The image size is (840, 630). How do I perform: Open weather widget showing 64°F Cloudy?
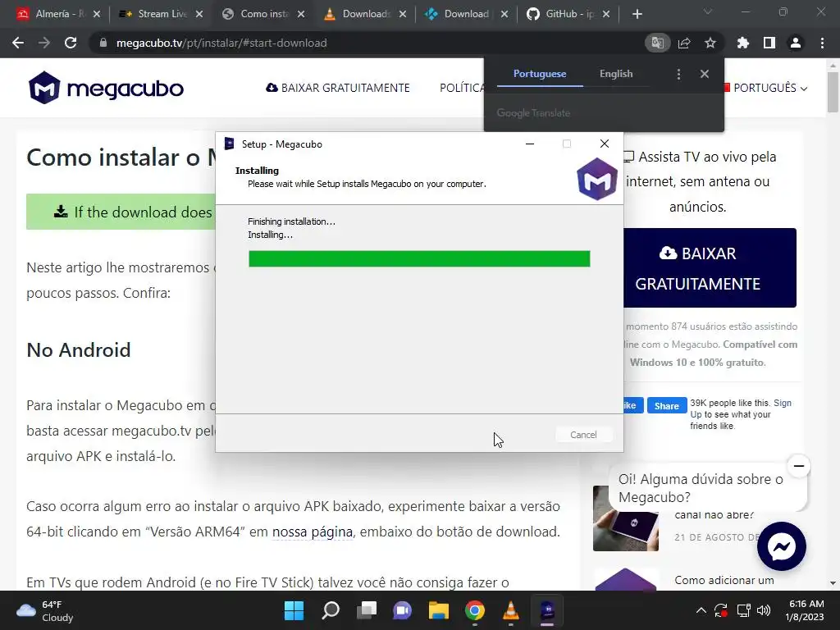click(x=45, y=610)
